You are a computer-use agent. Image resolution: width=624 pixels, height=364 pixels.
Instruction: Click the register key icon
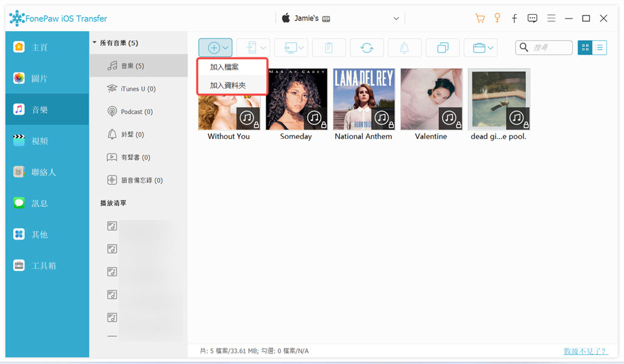(497, 18)
